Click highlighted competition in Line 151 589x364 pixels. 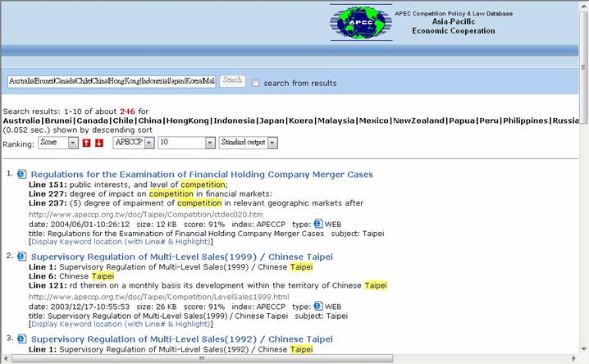pos(203,184)
